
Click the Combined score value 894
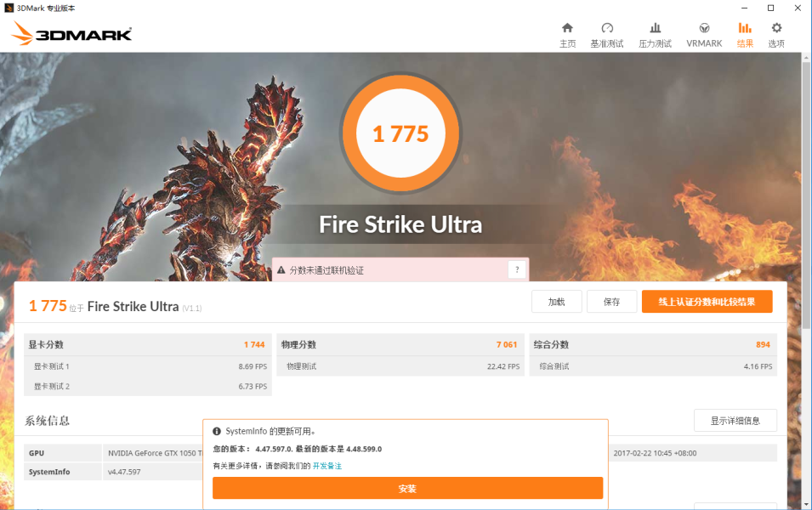pyautogui.click(x=763, y=345)
